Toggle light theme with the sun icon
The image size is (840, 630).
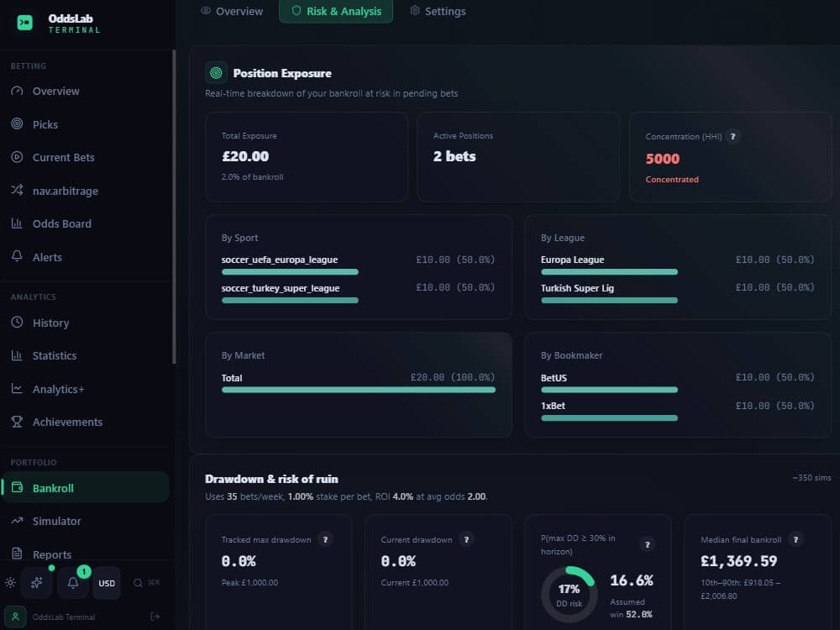pos(10,583)
